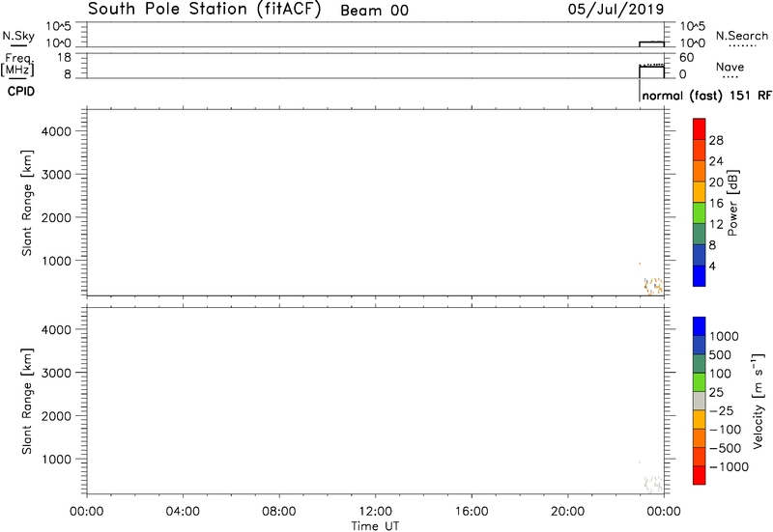The width and height of the screenshot is (773, 532).
Task: Click the '12:00' time tick label
Action: [375, 512]
